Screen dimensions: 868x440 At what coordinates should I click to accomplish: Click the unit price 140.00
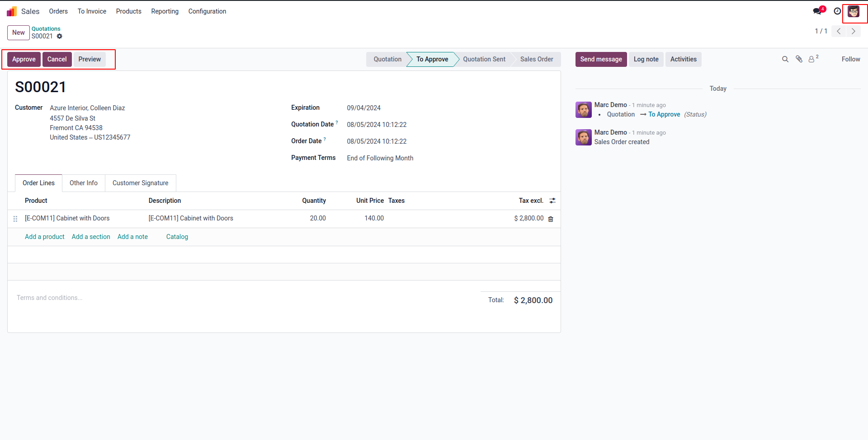pyautogui.click(x=374, y=218)
